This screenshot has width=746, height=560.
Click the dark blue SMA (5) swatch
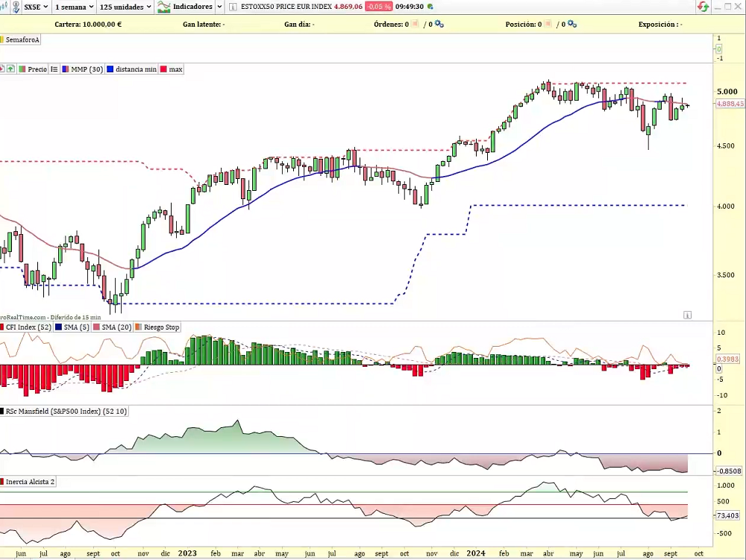coord(58,327)
